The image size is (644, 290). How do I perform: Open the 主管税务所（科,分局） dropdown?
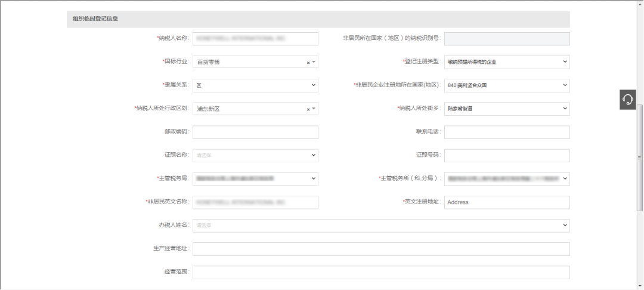pos(565,178)
